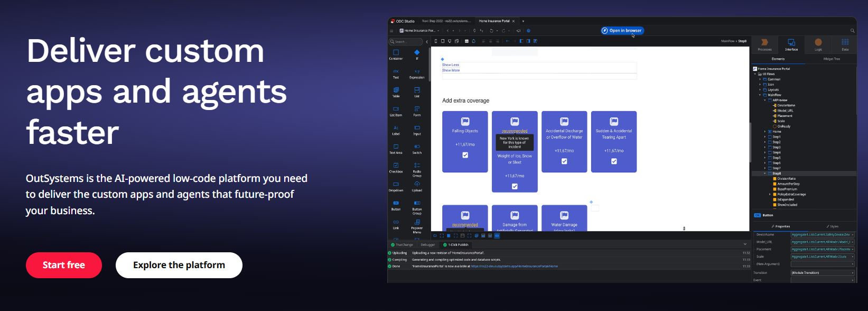The image size is (868, 311).
Task: Click the Start free button
Action: tap(64, 265)
